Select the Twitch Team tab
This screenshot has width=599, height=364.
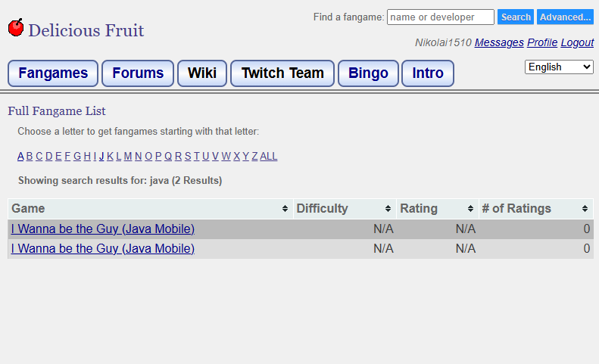[282, 73]
